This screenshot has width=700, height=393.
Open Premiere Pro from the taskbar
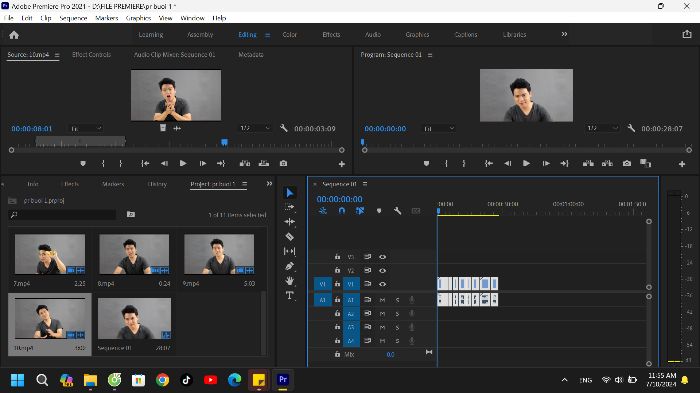(283, 380)
